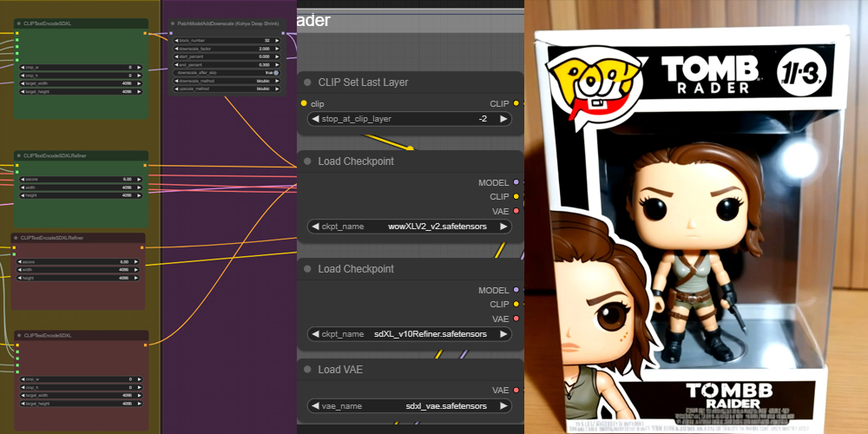Collapse the green CLIPTextEncodeSDXLRefiner node dot
The height and width of the screenshot is (434, 868).
(x=19, y=155)
